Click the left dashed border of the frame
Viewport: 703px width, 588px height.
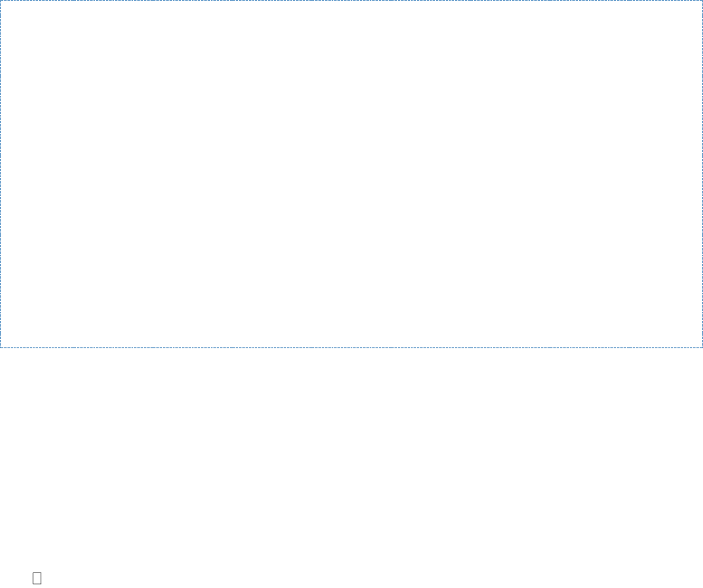tap(1, 174)
